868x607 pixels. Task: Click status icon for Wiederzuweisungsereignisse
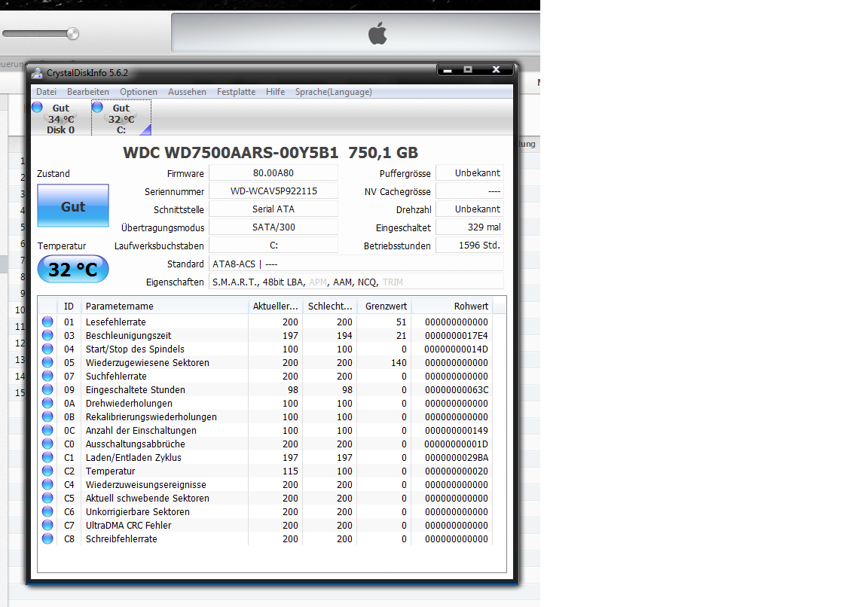(x=47, y=484)
